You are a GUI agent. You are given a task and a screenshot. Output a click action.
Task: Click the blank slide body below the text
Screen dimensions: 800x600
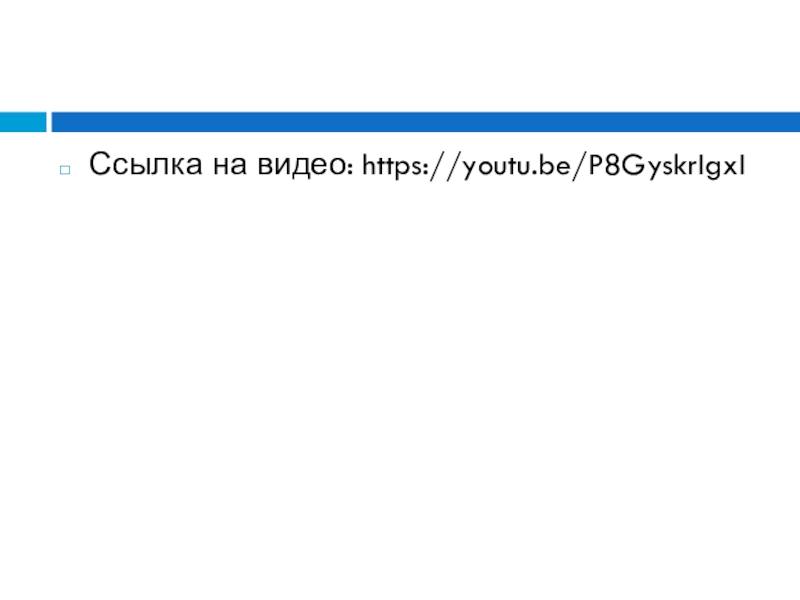(400, 388)
